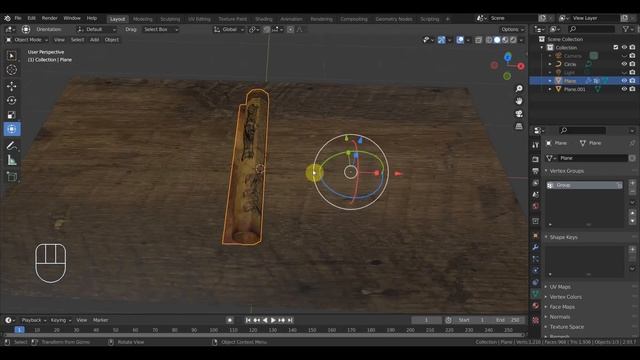Click the green Y axis gizmo ball
Viewport: 640px width, 360px height.
[x=507, y=76]
